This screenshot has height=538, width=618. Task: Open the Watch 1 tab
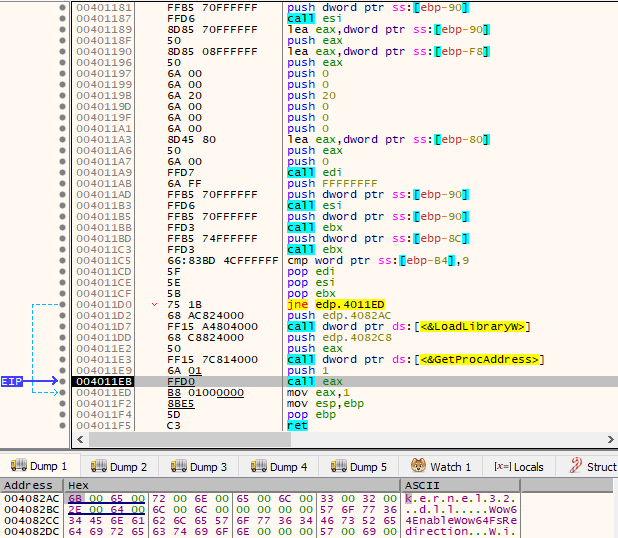point(441,467)
